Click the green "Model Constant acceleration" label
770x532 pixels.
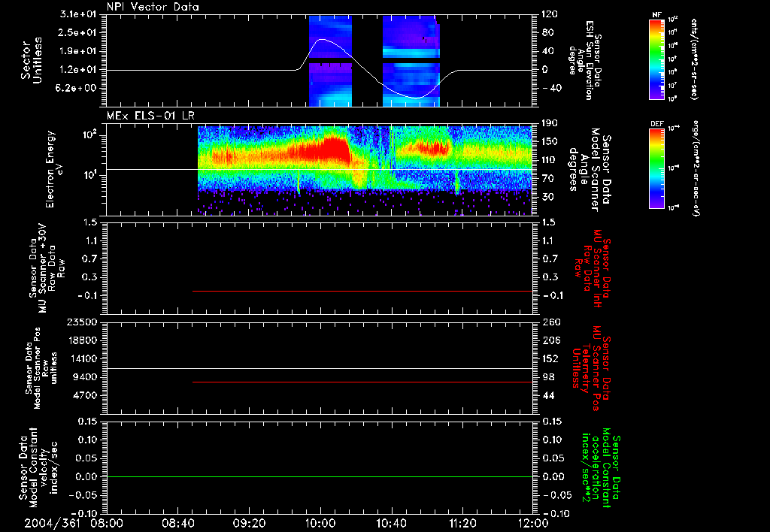(x=601, y=469)
